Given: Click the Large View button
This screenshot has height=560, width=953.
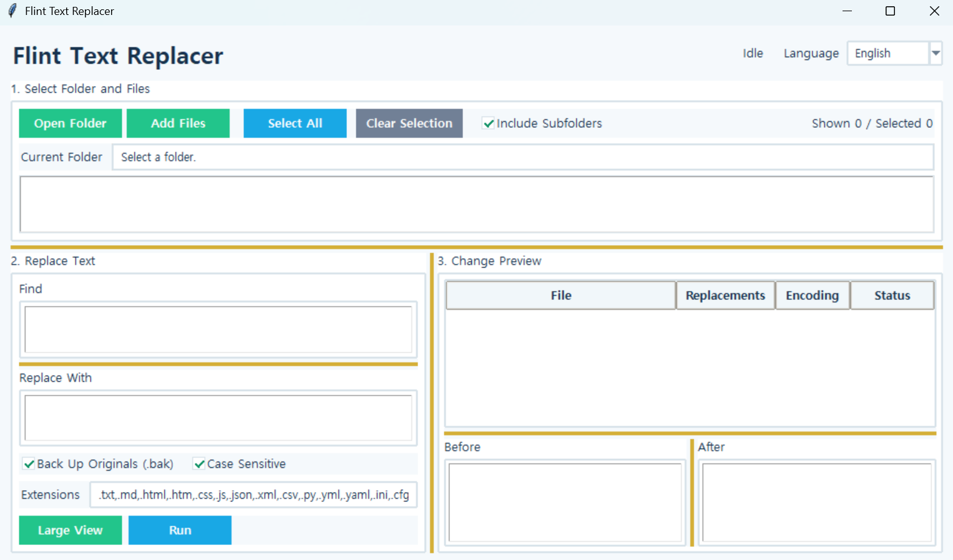Looking at the screenshot, I should point(71,530).
